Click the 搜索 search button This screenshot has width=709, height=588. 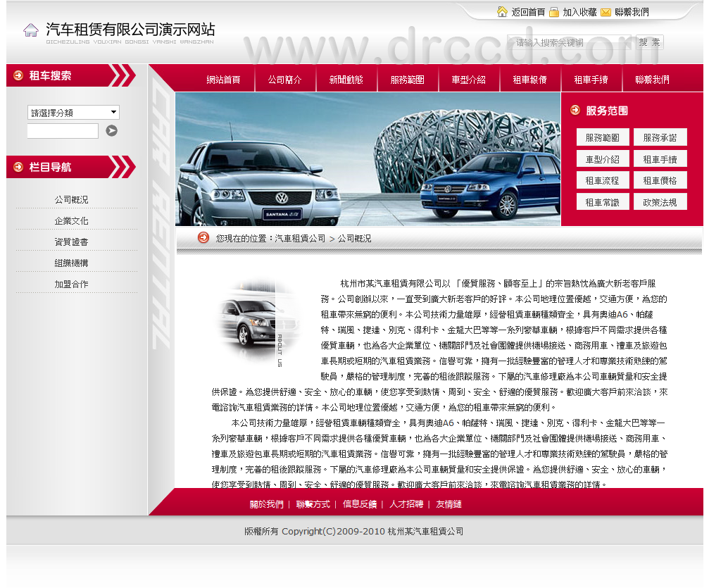click(x=649, y=42)
